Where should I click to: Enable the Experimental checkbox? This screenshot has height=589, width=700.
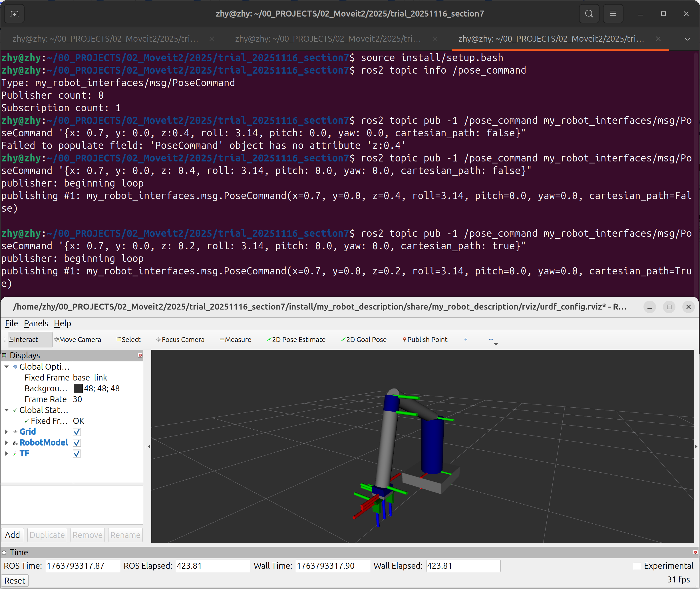[637, 566]
